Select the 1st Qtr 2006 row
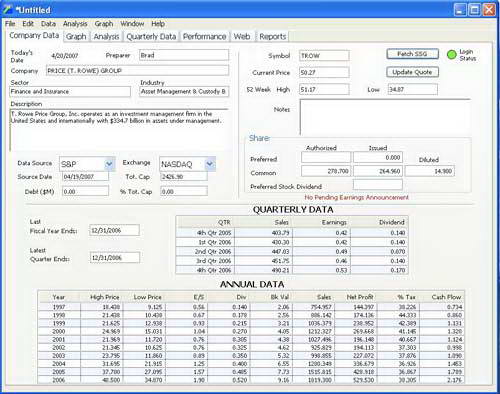This screenshot has height=394, width=500. (x=292, y=242)
